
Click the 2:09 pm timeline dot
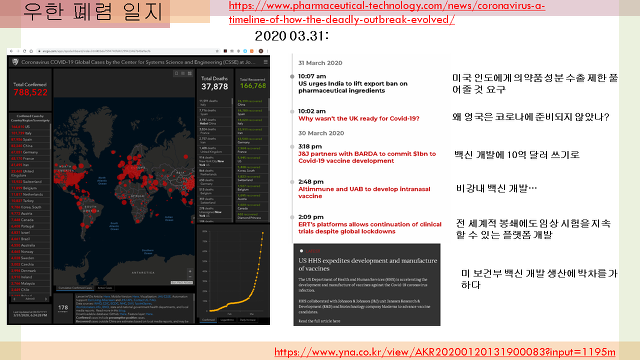pyautogui.click(x=292, y=217)
